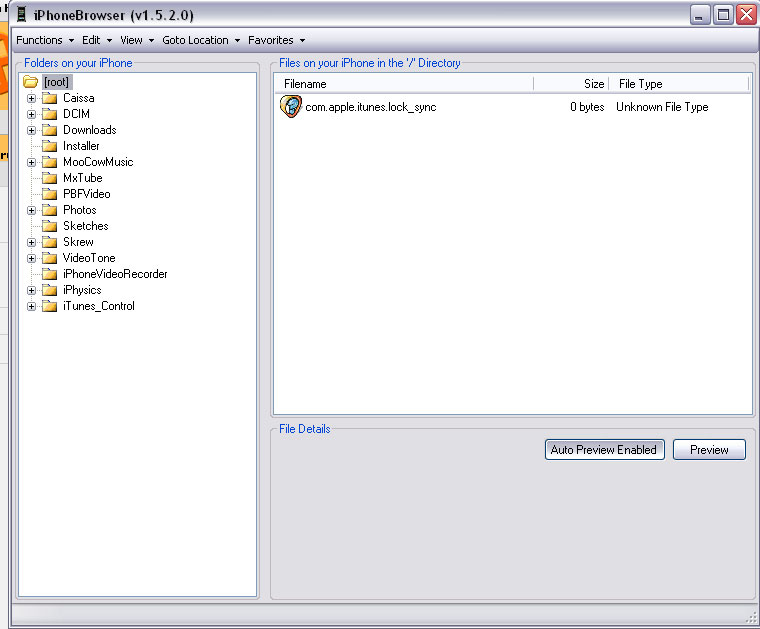Maximize the iPhoneBrowser window
760x629 pixels.
tap(723, 15)
